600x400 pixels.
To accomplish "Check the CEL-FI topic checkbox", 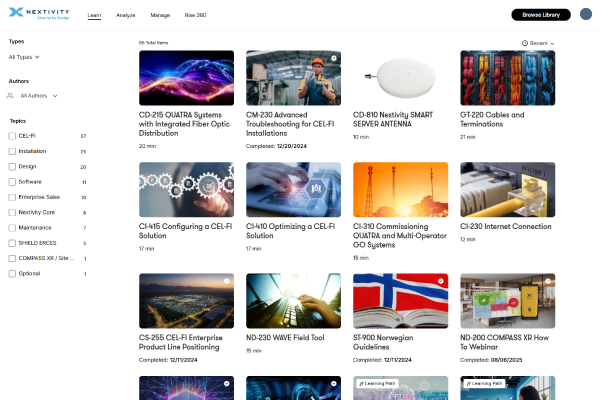I will coord(12,136).
